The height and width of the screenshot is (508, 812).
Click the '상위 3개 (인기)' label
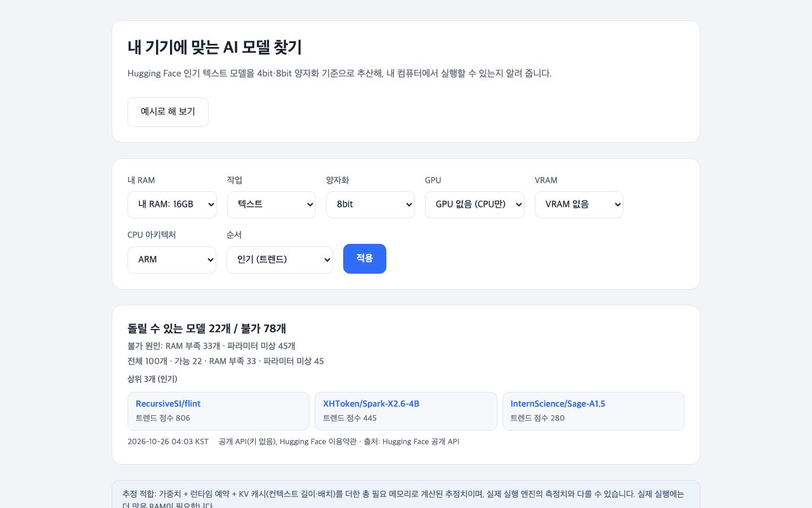152,379
